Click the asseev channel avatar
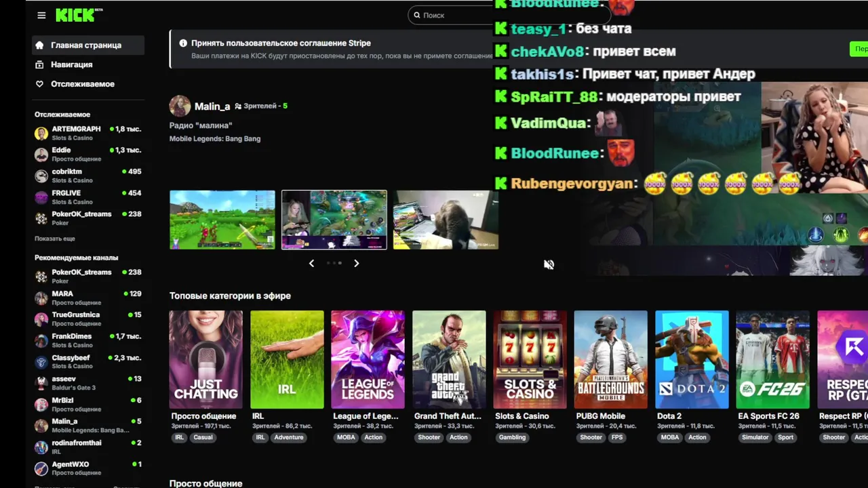This screenshot has height=488, width=868. point(41,383)
